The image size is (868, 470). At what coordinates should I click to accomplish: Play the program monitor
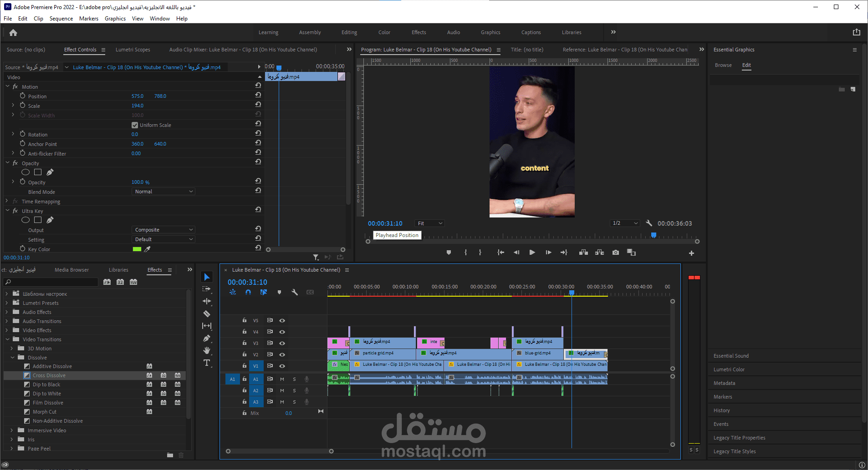pyautogui.click(x=532, y=253)
